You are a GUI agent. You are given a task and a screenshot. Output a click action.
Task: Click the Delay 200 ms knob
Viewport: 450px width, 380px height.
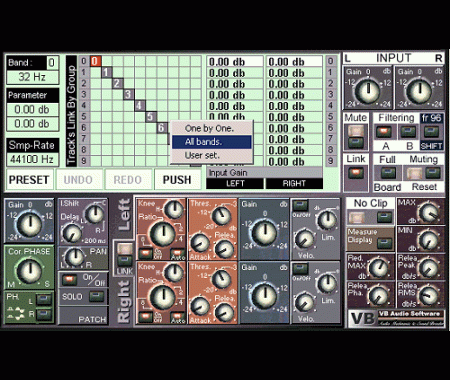coord(72,233)
